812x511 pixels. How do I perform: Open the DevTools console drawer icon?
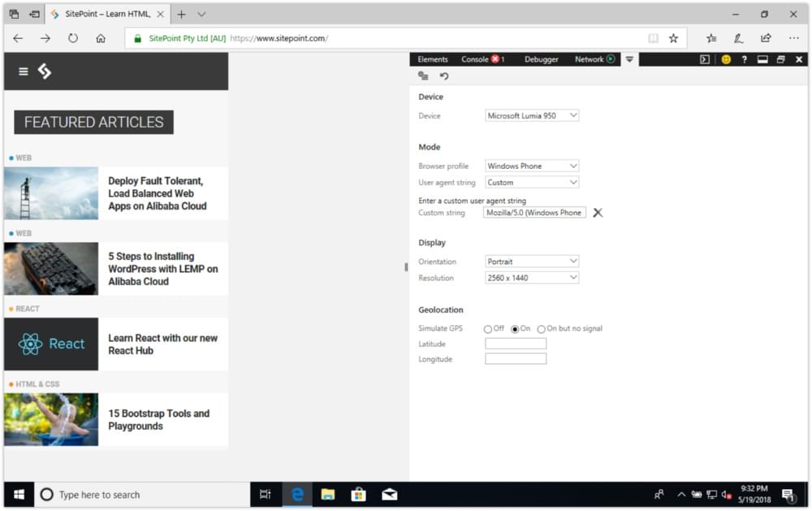pyautogui.click(x=705, y=59)
